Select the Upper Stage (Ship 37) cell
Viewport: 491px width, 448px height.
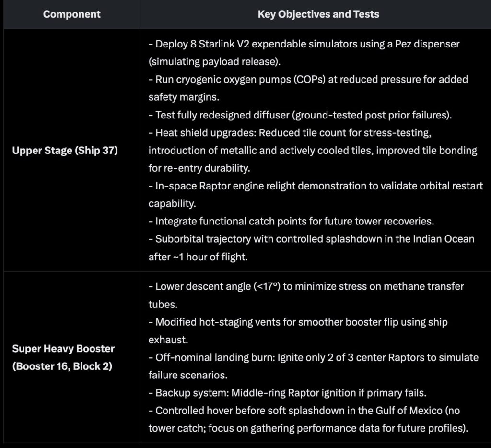pos(65,151)
